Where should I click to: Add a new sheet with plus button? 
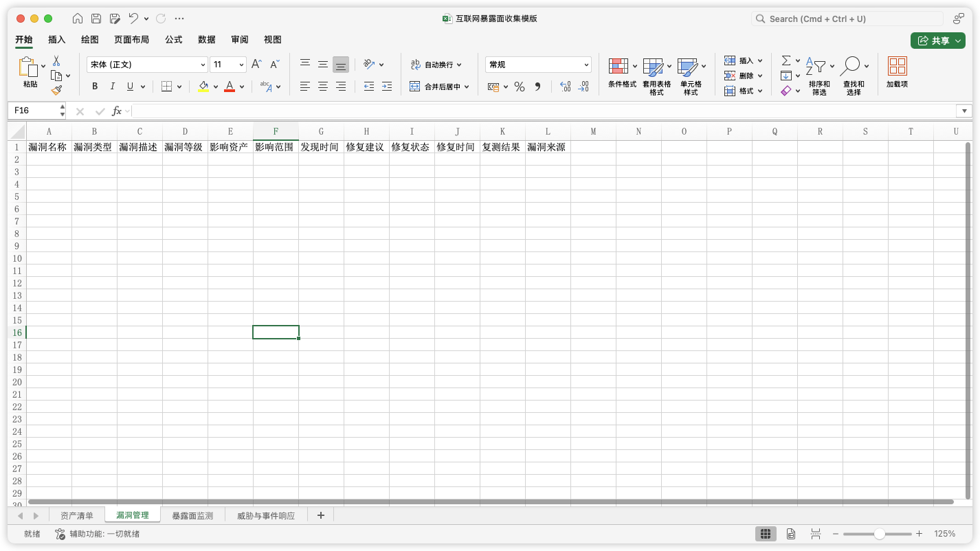pyautogui.click(x=320, y=515)
